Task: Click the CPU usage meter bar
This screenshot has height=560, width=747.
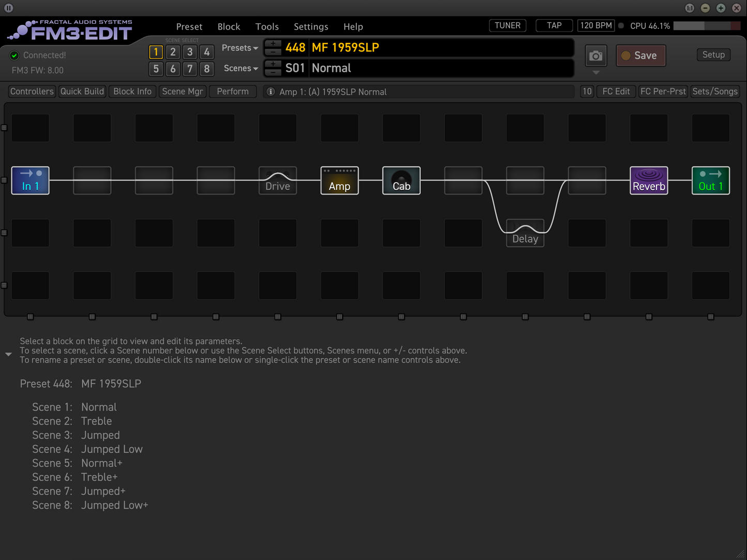Action: click(707, 26)
